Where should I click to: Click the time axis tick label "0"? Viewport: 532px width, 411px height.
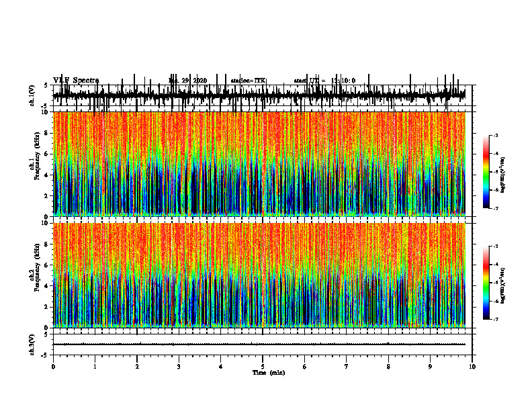(53, 367)
